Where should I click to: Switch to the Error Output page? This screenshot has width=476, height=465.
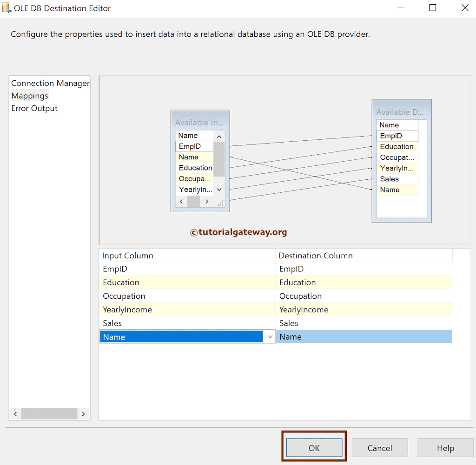(34, 108)
